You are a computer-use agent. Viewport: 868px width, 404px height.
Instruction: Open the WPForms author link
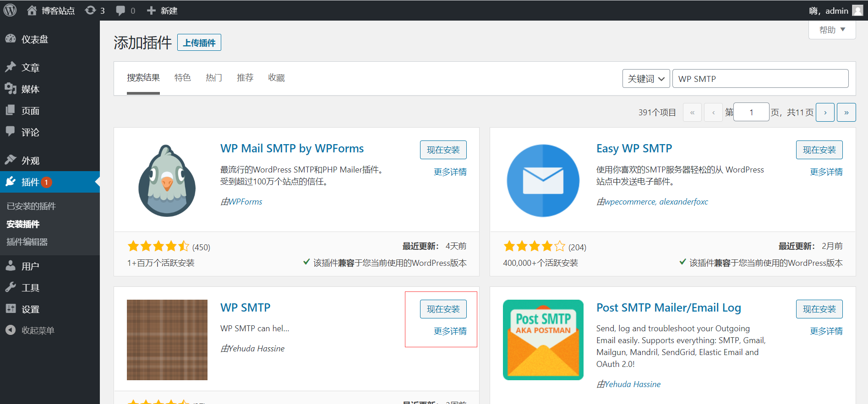(246, 202)
